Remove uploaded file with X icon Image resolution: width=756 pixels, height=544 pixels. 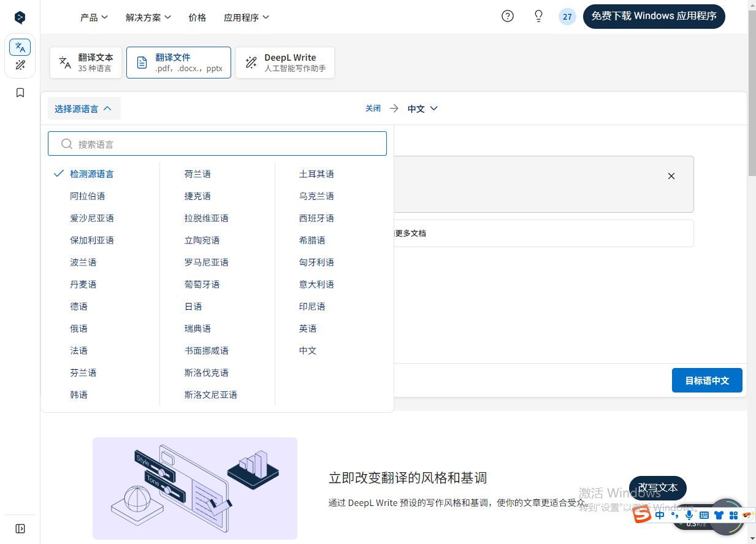[x=671, y=176]
